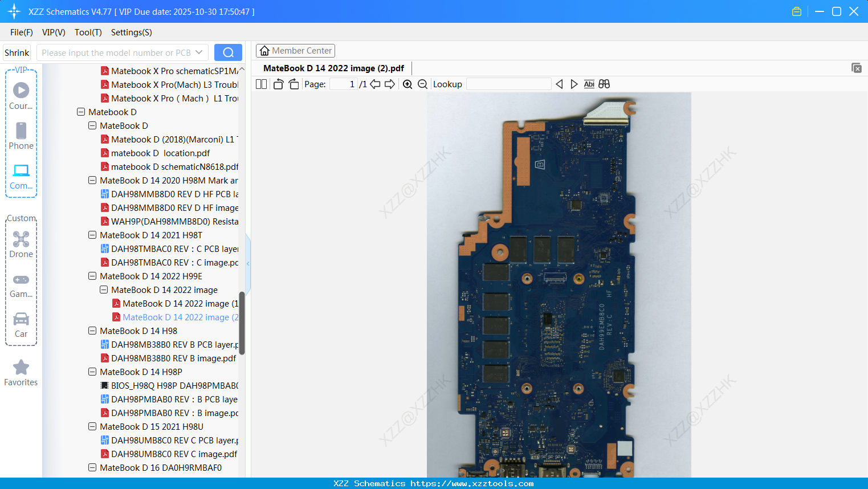This screenshot has height=489, width=868.
Task: Open BIOS_H98Q H98P DAH98PMBAB0 file
Action: tap(169, 386)
